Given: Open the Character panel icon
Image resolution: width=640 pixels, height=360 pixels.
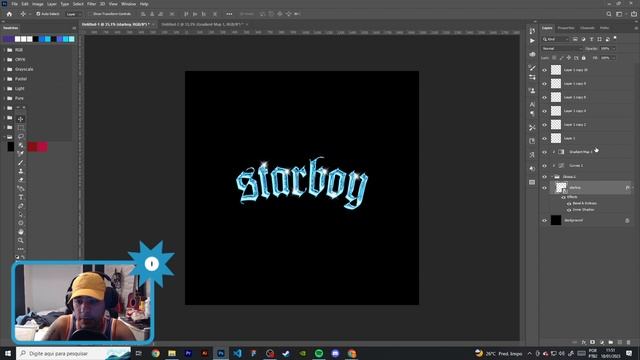Looking at the screenshot, I should (532, 104).
